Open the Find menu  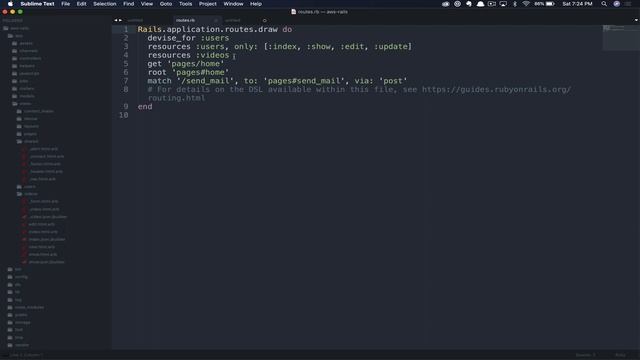tap(129, 4)
